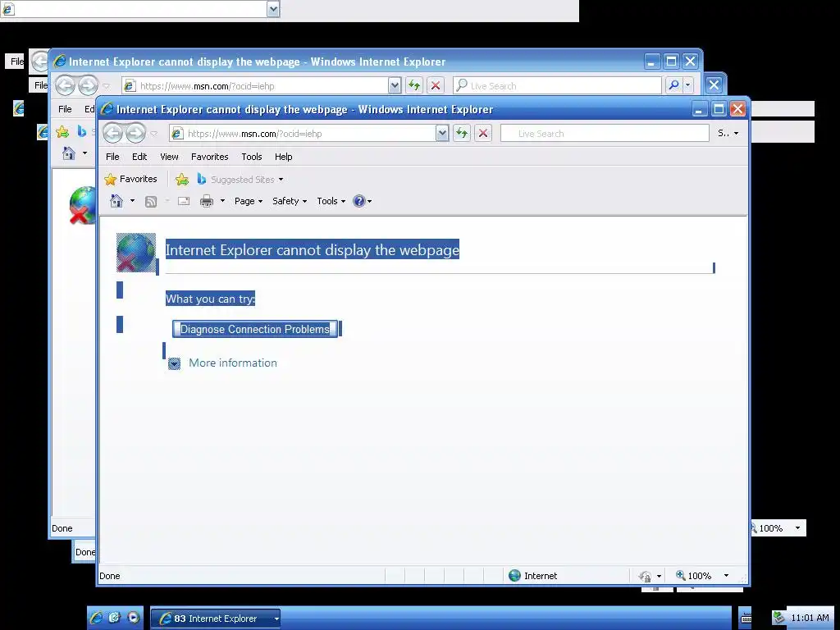This screenshot has height=630, width=840.
Task: Click the front window's msn.com address field
Action: [x=302, y=134]
